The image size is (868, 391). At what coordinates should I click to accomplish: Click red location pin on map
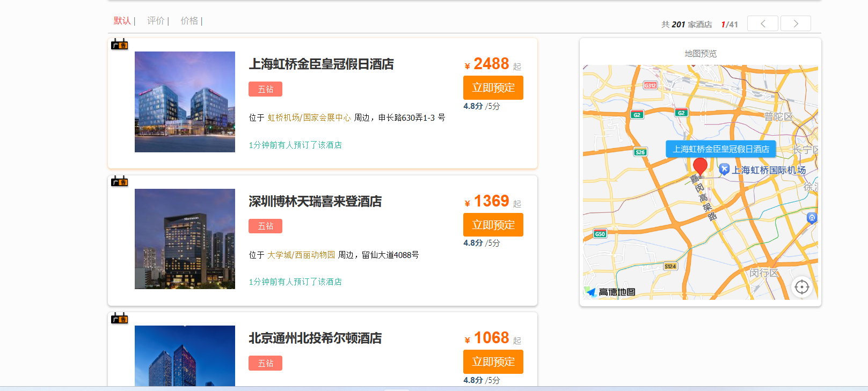(x=700, y=167)
